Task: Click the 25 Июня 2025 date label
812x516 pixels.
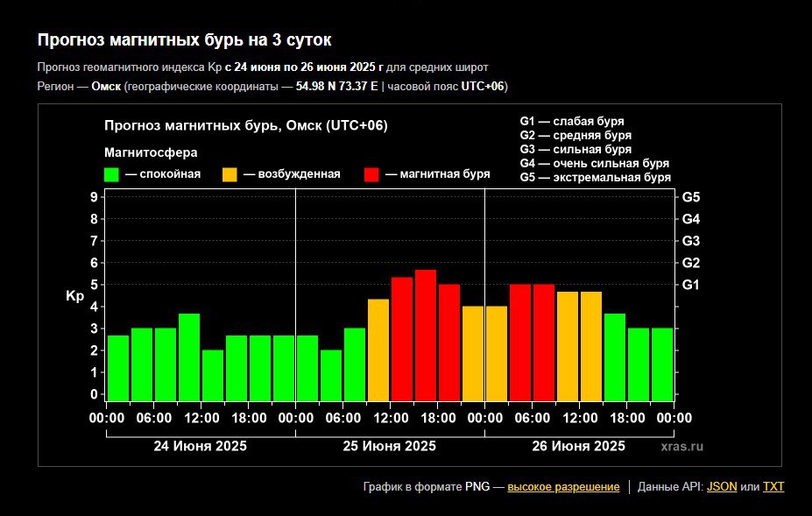Action: click(389, 446)
